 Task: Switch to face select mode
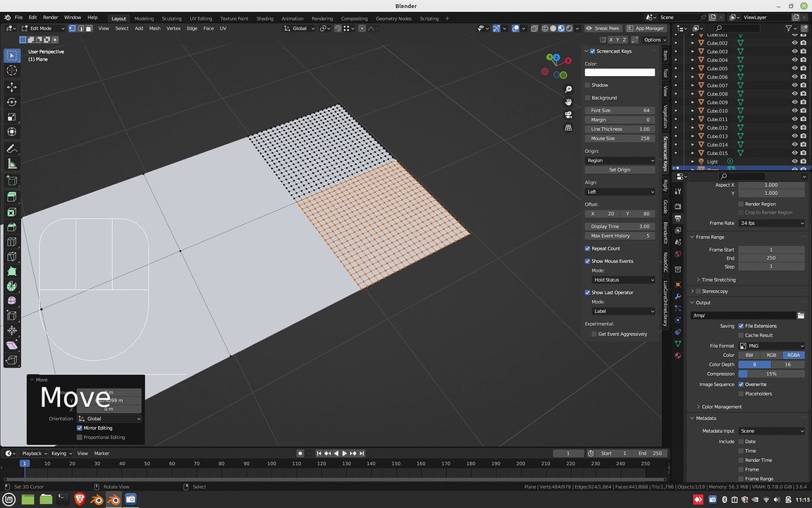tap(89, 28)
